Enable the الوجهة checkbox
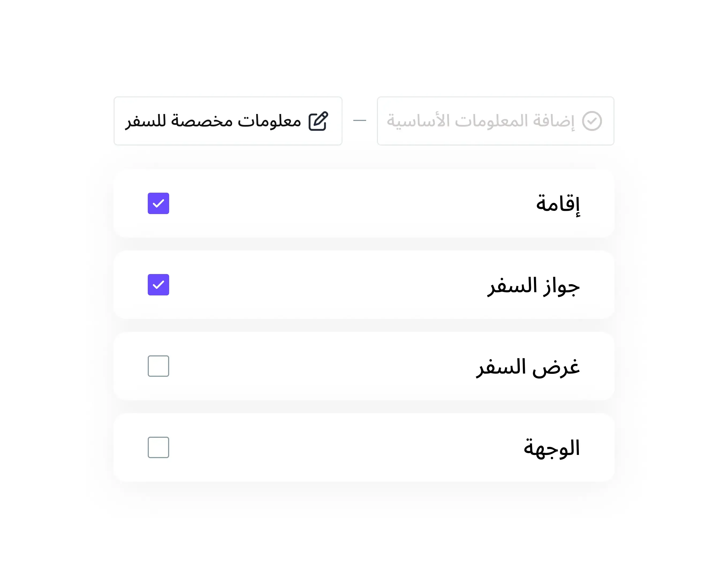This screenshot has width=728, height=578. tap(158, 448)
